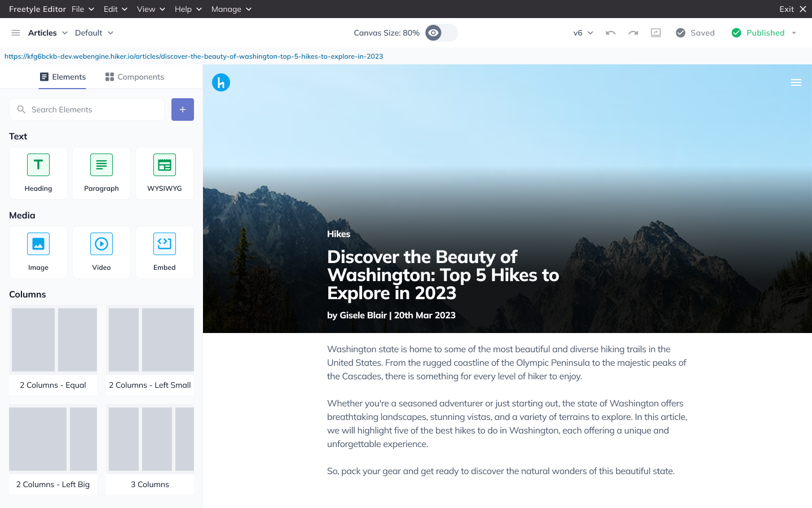Add a WYSIWYG text element

[x=164, y=173]
